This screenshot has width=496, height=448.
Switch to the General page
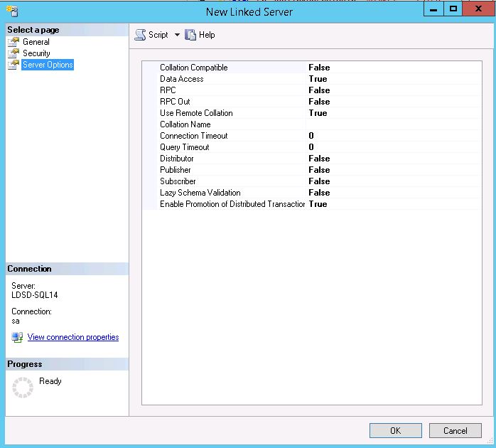[36, 42]
